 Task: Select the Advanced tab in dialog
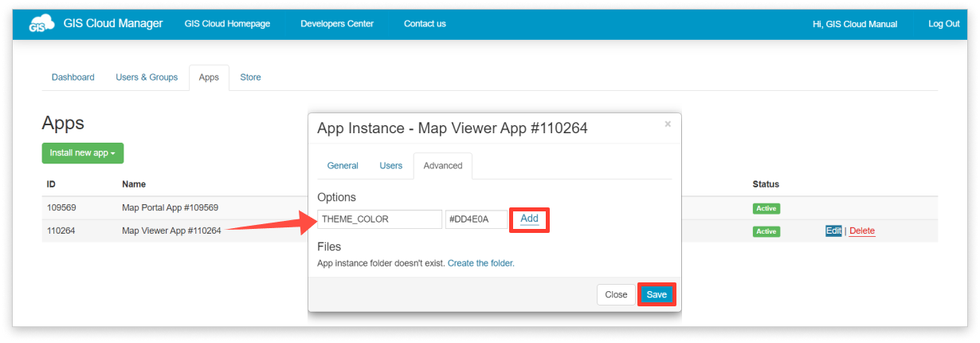(x=443, y=166)
